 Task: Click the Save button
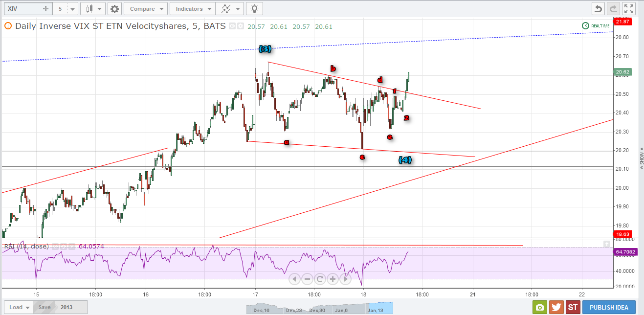click(x=44, y=307)
